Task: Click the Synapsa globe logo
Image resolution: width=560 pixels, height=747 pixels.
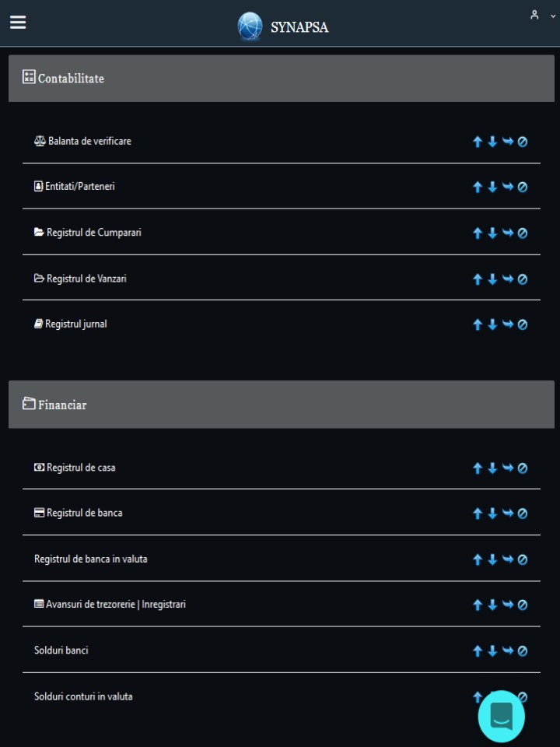Action: coord(250,26)
